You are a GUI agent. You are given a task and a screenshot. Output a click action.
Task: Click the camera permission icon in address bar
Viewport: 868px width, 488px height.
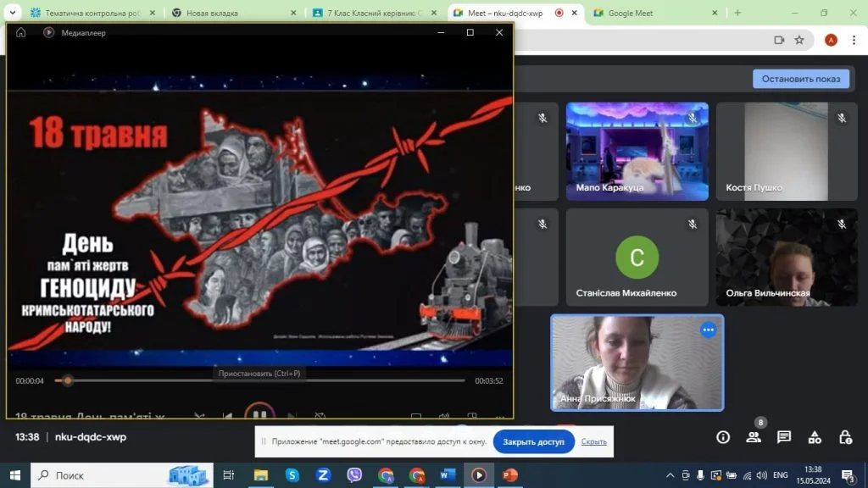coord(779,40)
